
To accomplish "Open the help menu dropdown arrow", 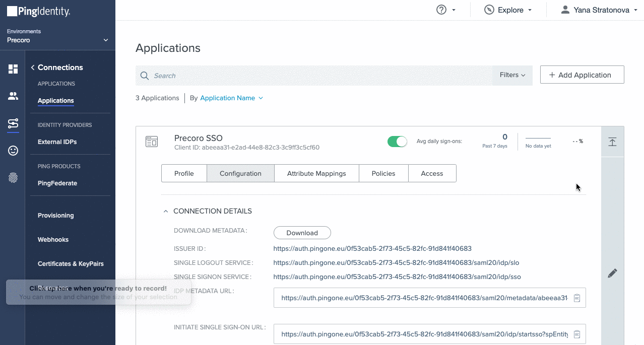I will coord(454,10).
